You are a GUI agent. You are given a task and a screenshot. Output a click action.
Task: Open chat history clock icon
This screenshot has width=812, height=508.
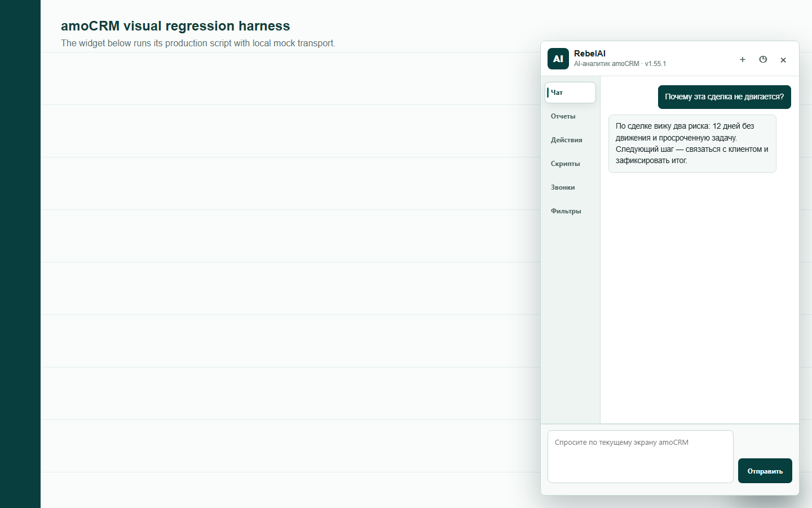763,59
